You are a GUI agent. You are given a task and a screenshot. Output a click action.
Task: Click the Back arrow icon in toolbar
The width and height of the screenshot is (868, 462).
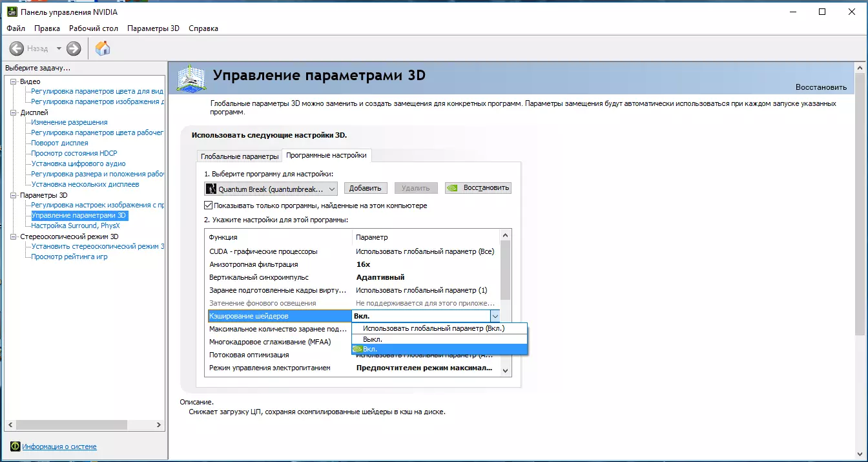[17, 48]
